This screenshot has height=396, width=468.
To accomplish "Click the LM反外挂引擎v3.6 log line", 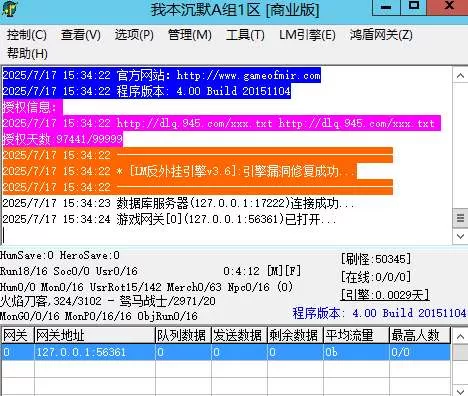I will click(x=179, y=171).
